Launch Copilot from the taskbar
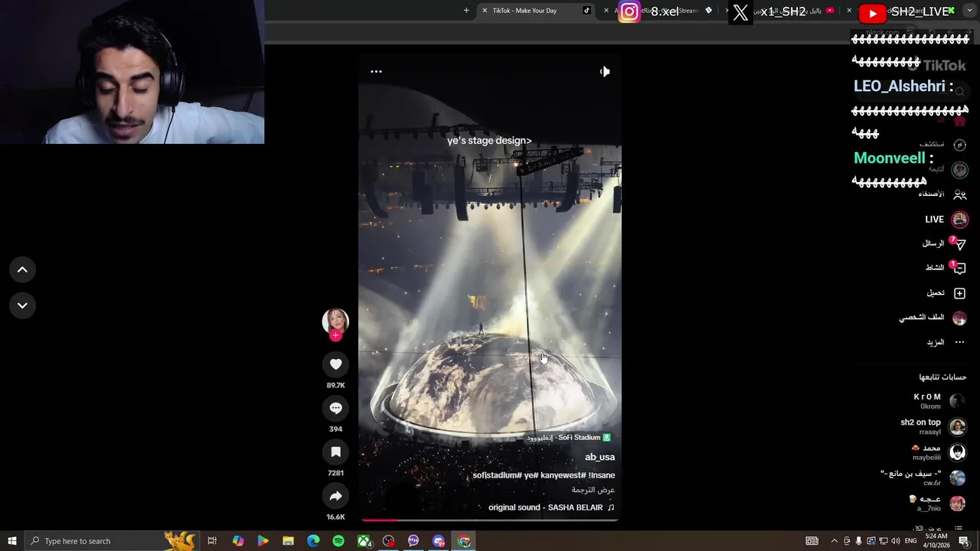 click(238, 541)
